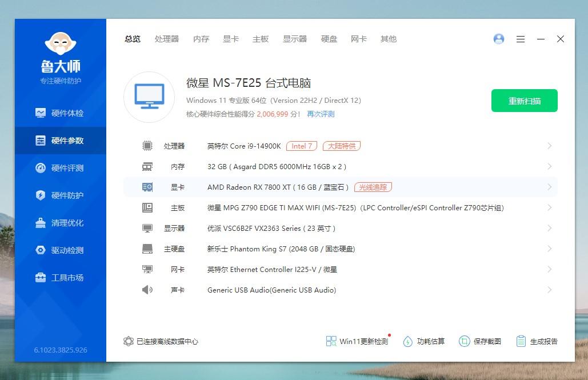Image resolution: width=588 pixels, height=380 pixels.
Task: Expand the 声卡 row chevron
Action: click(549, 290)
